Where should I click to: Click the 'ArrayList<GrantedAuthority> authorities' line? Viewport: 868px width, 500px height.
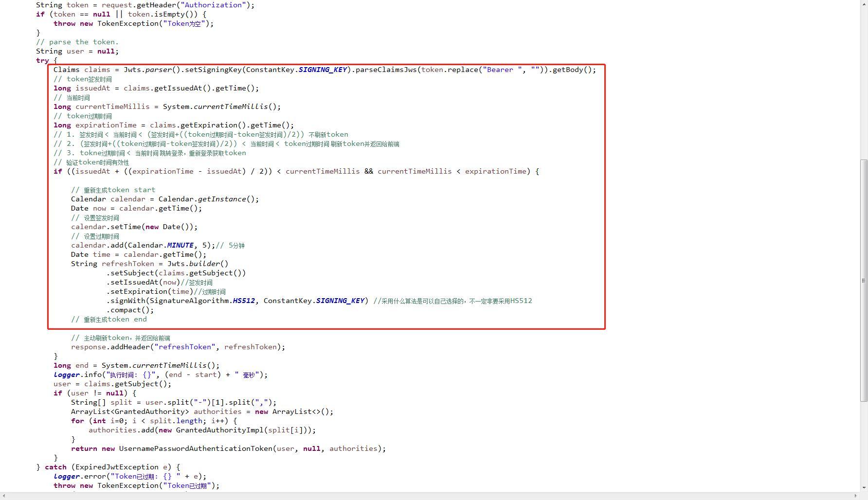202,411
